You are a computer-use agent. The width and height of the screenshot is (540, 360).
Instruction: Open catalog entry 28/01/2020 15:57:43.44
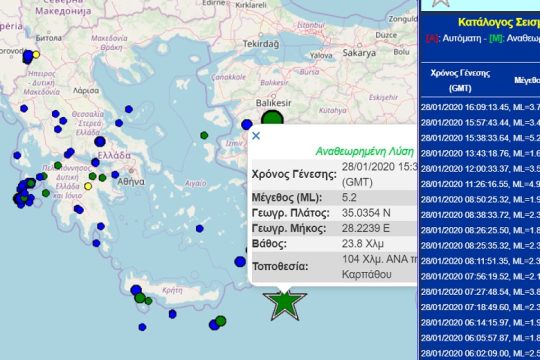point(480,122)
